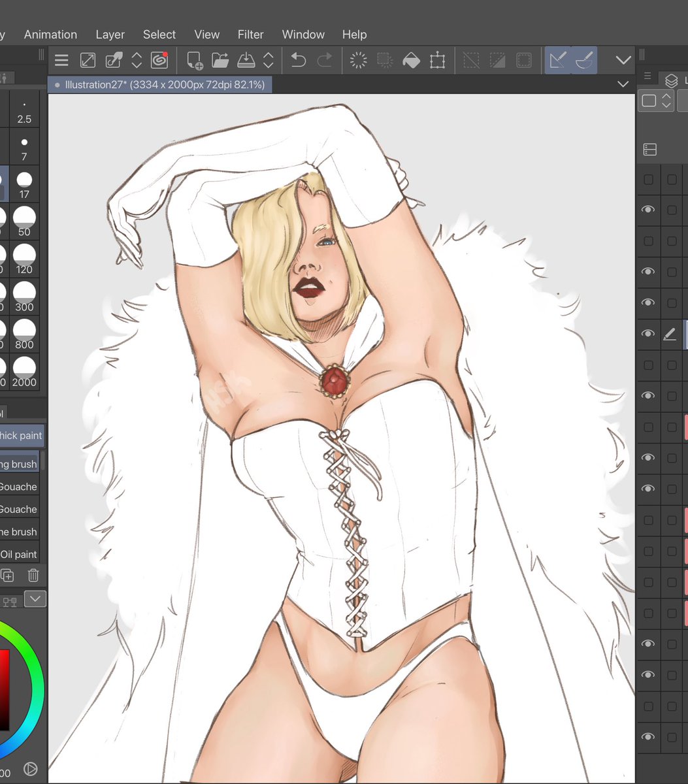Image resolution: width=688 pixels, height=784 pixels.
Task: Select the Thick paint sub tool group tab
Action: pos(21,435)
